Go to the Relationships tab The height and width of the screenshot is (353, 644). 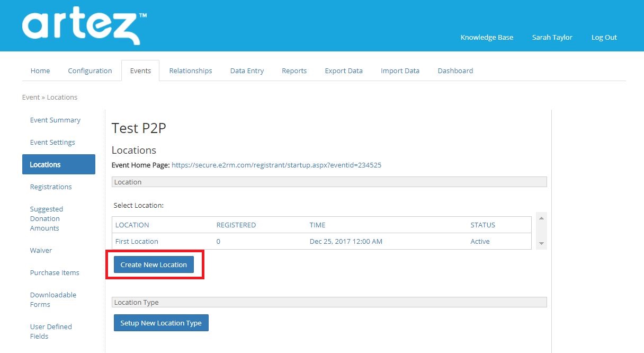191,70
